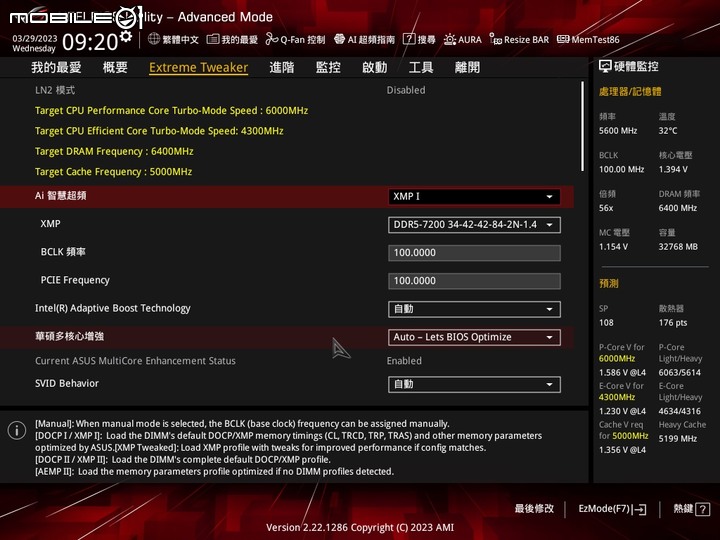Screen dimensions: 720x540
Task: Open settings gear next to clock
Action: [125, 37]
